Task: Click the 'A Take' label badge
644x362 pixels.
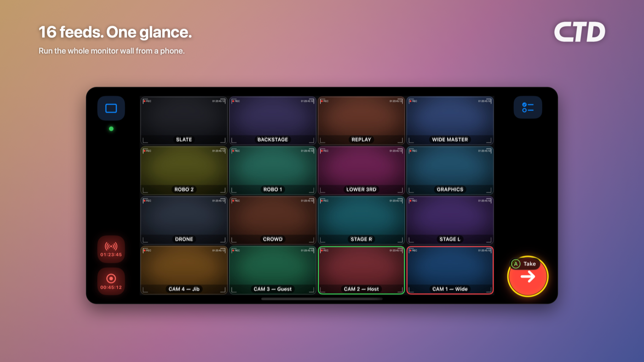Action: coord(524,264)
